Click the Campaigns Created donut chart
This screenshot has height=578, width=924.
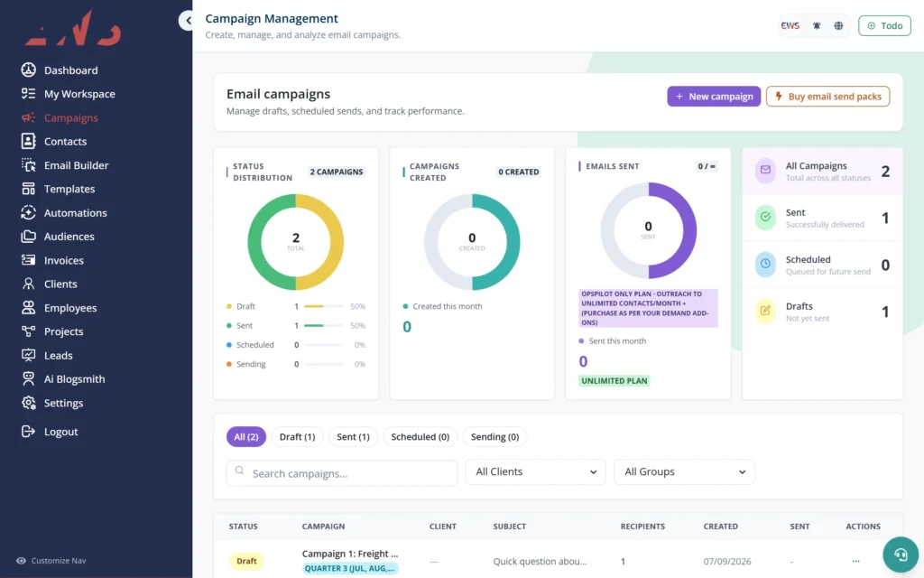472,242
